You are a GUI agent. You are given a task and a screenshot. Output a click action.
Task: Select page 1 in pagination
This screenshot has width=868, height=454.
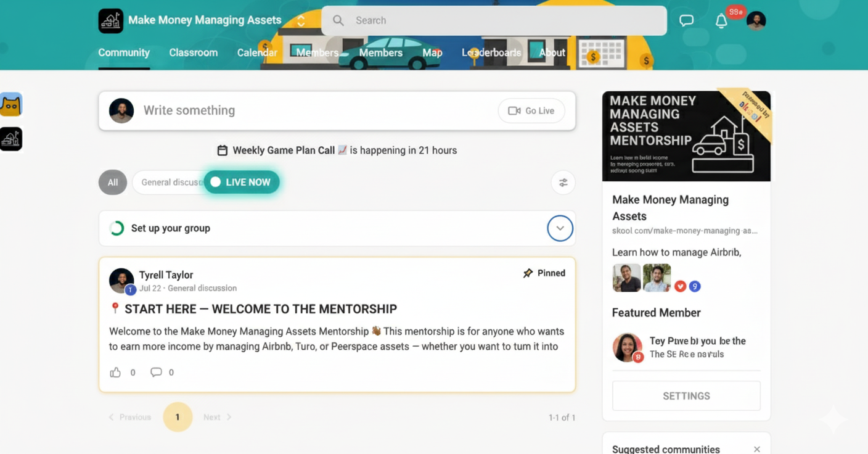(178, 417)
